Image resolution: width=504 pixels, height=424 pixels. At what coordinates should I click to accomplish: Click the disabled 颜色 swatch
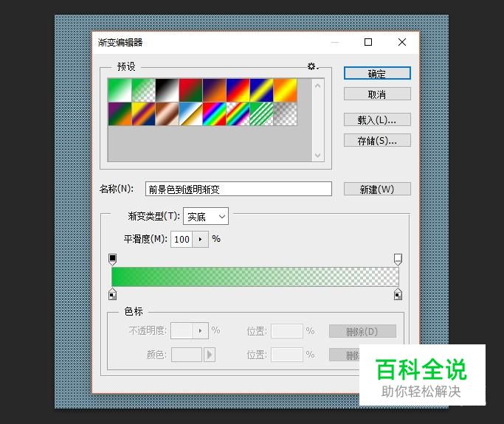click(x=187, y=355)
